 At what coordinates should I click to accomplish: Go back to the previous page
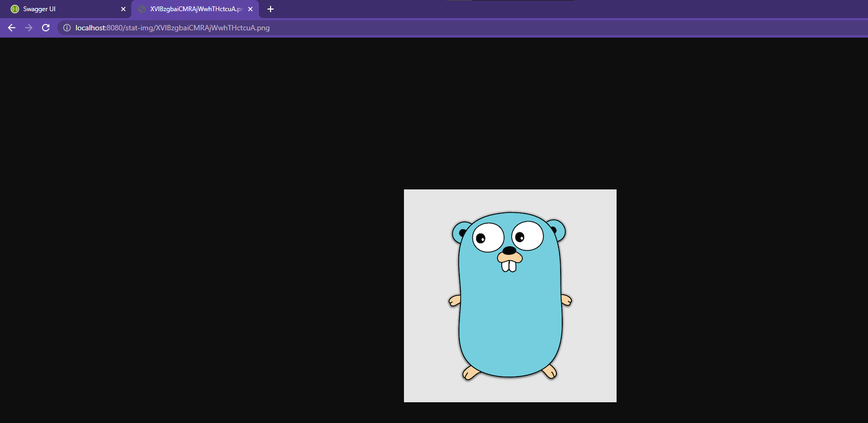12,28
